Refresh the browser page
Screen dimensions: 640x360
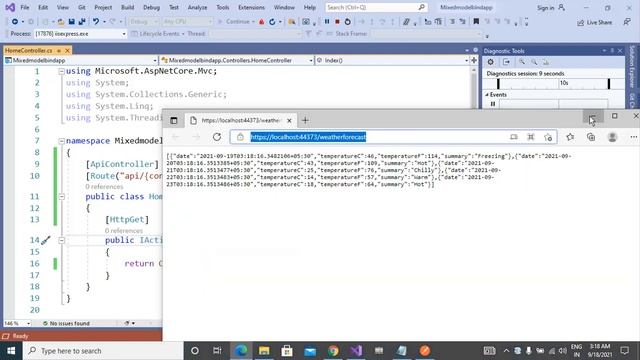[217, 137]
